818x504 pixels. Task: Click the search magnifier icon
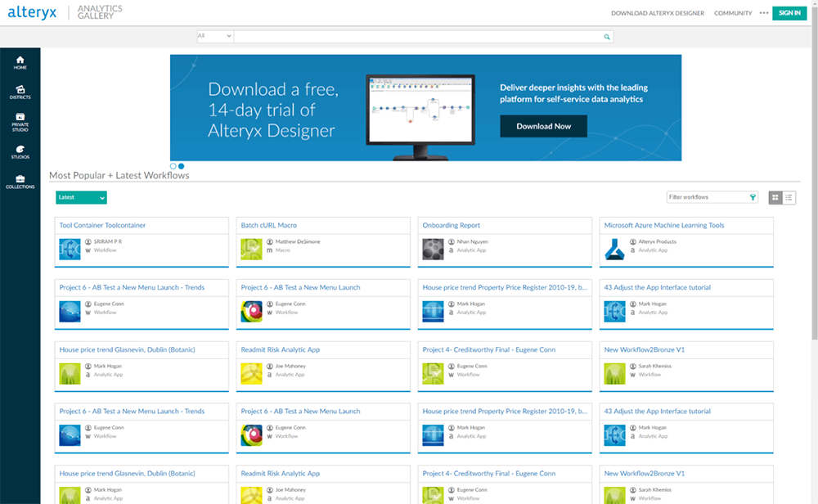coord(606,37)
